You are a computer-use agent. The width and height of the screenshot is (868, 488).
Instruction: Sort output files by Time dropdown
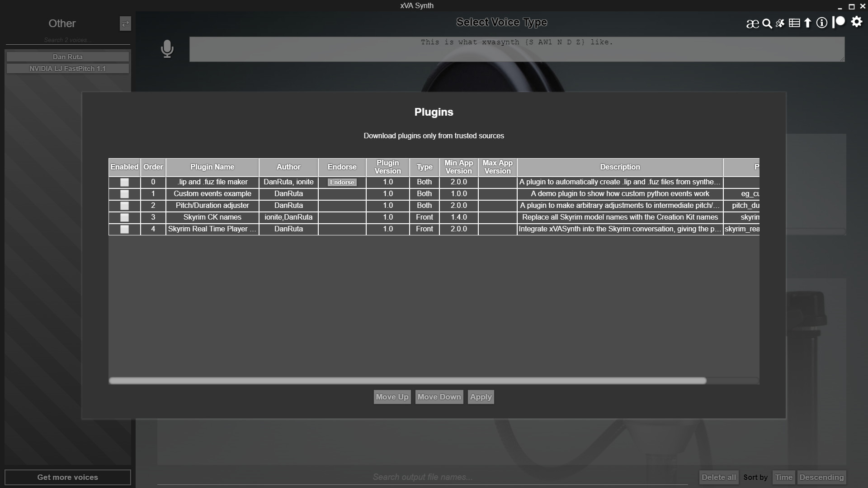click(x=783, y=477)
